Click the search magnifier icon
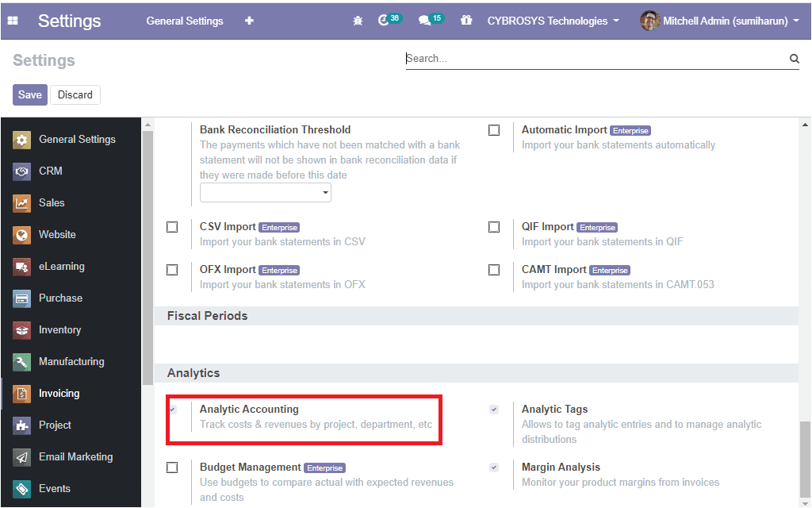Viewport: 812px width, 508px height. pos(794,59)
